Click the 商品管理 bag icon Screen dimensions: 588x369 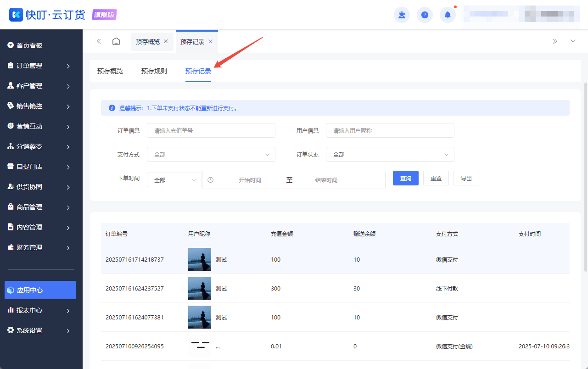(x=11, y=207)
